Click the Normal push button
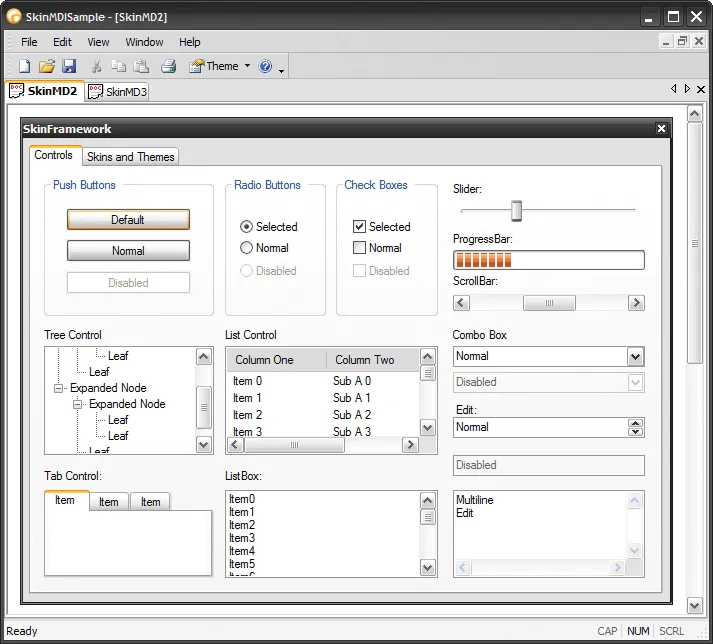This screenshot has height=644, width=713. [128, 251]
